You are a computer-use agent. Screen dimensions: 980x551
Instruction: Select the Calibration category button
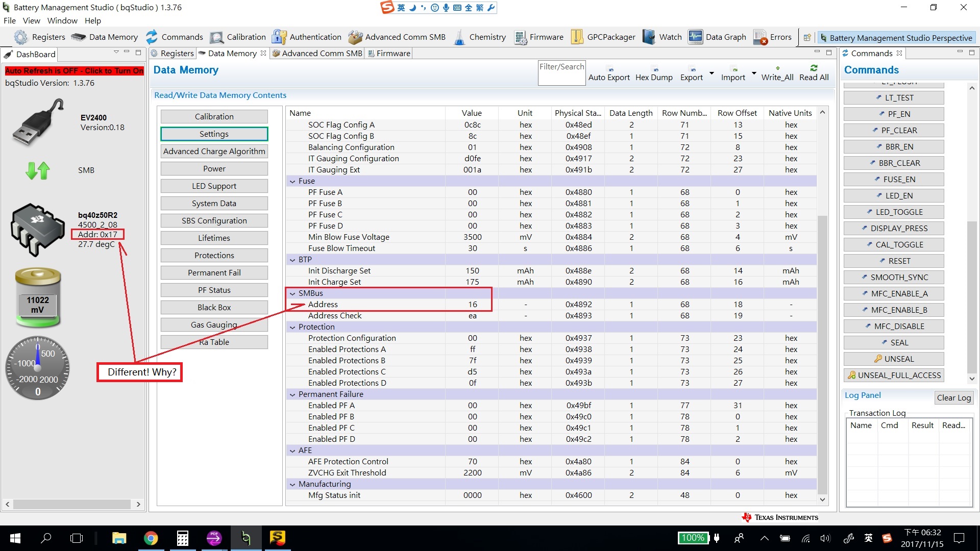click(x=214, y=117)
